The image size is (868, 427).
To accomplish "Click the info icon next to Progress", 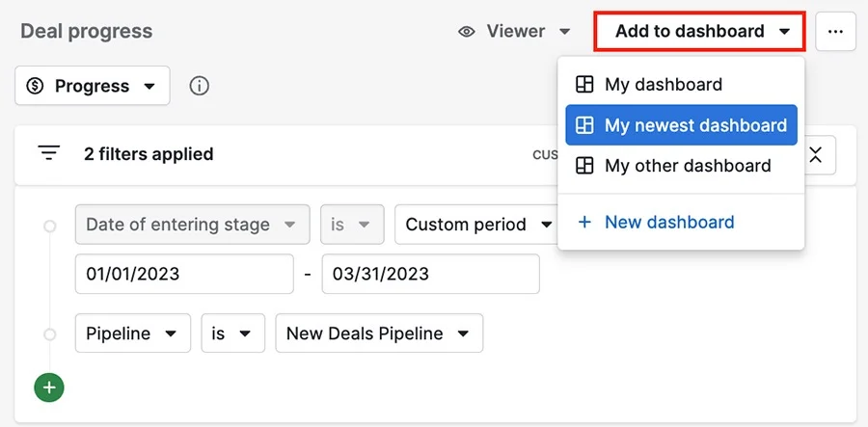I will click(x=200, y=86).
